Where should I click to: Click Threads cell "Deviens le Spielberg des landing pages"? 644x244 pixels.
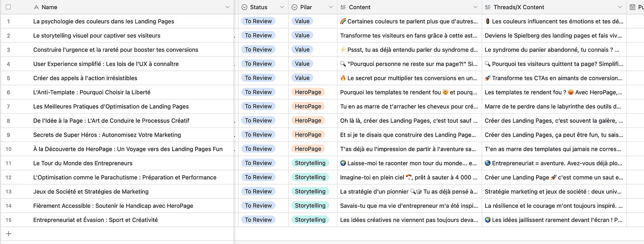point(554,35)
